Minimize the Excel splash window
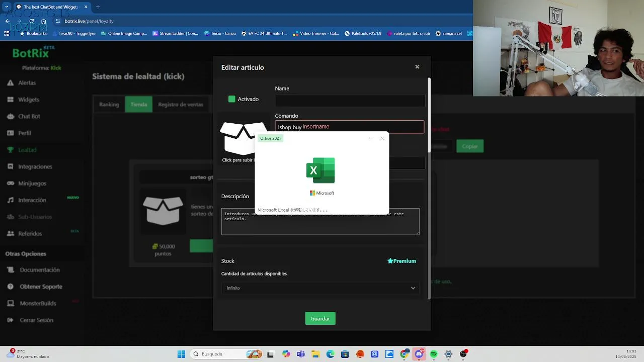 371,138
